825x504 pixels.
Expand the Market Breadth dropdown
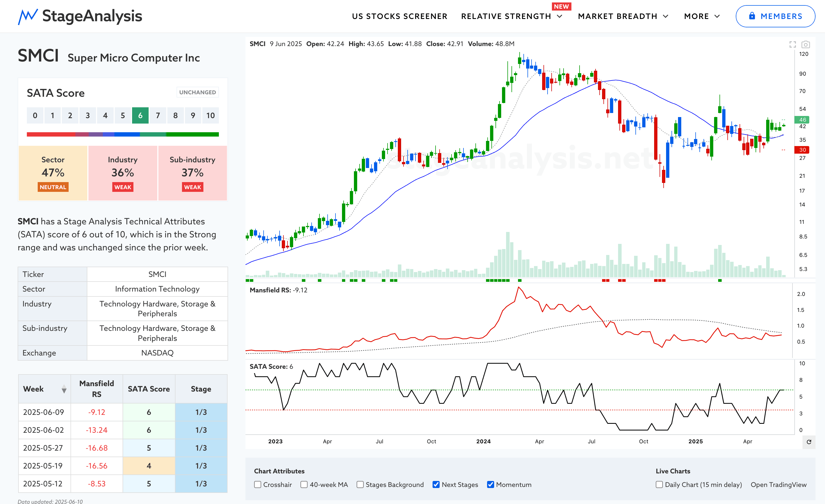click(623, 16)
